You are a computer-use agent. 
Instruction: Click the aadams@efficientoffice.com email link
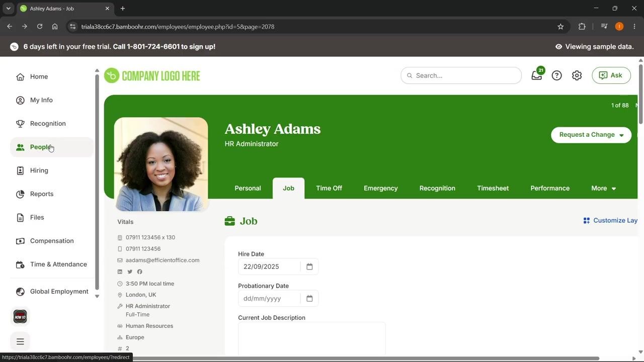(163, 260)
